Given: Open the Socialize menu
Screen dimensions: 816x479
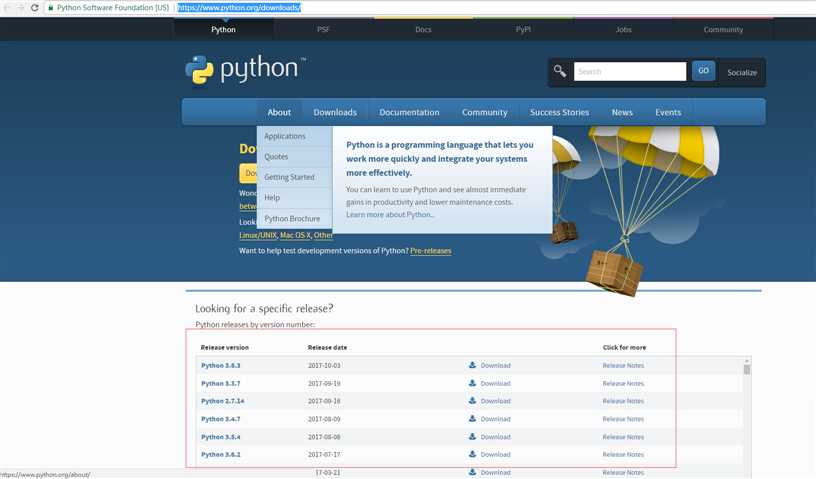Looking at the screenshot, I should (x=742, y=72).
